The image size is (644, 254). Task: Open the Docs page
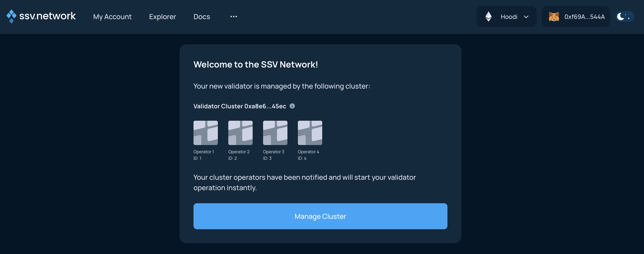[202, 16]
